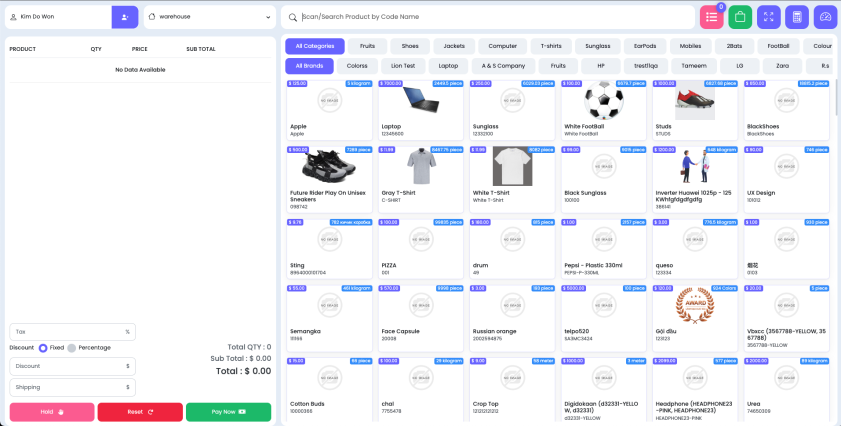Filter by Shoes category
841x426 pixels.
[410, 46]
